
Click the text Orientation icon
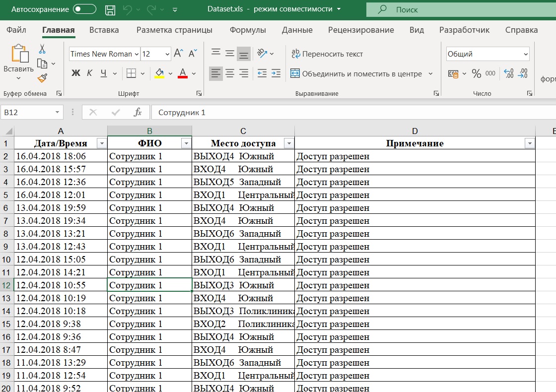[263, 54]
